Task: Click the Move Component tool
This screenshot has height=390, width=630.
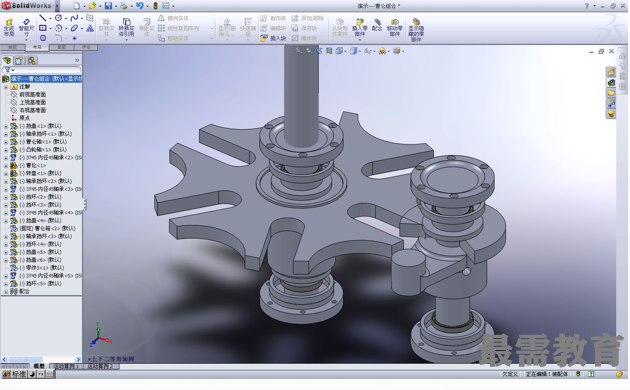Action: click(395, 27)
